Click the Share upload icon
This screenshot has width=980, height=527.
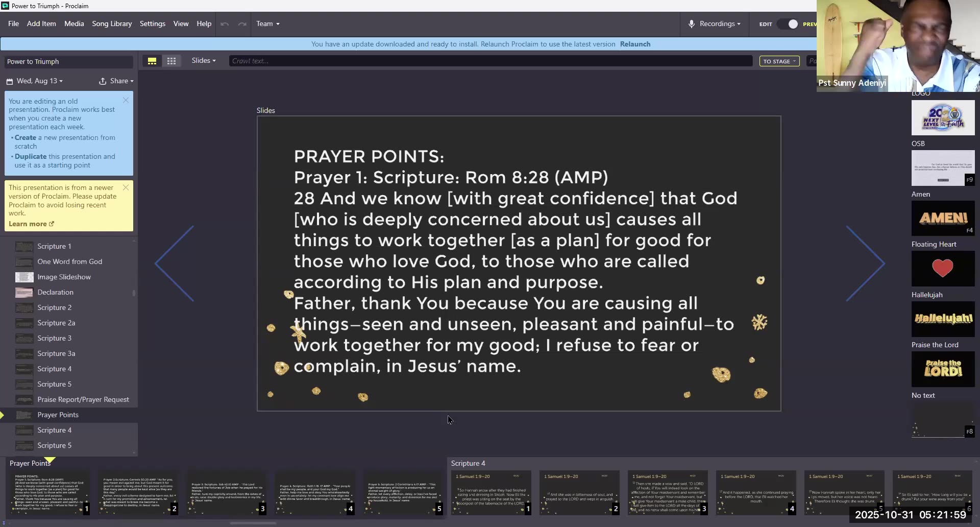[103, 81]
